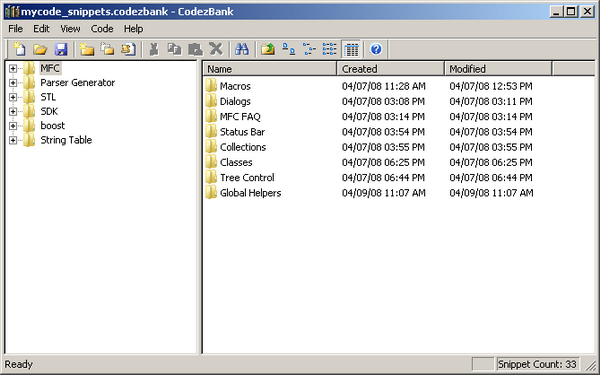Expand the boost tree node
The width and height of the screenshot is (600, 375).
pos(13,126)
